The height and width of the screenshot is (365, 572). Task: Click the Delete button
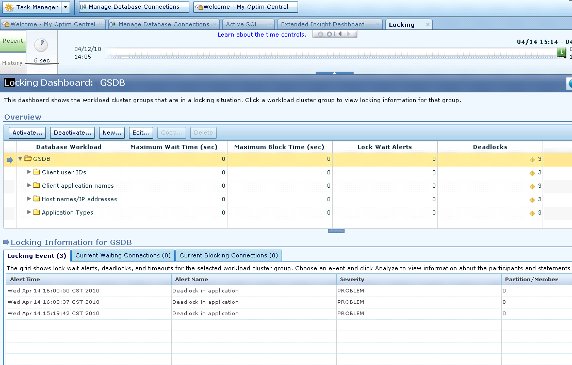203,133
